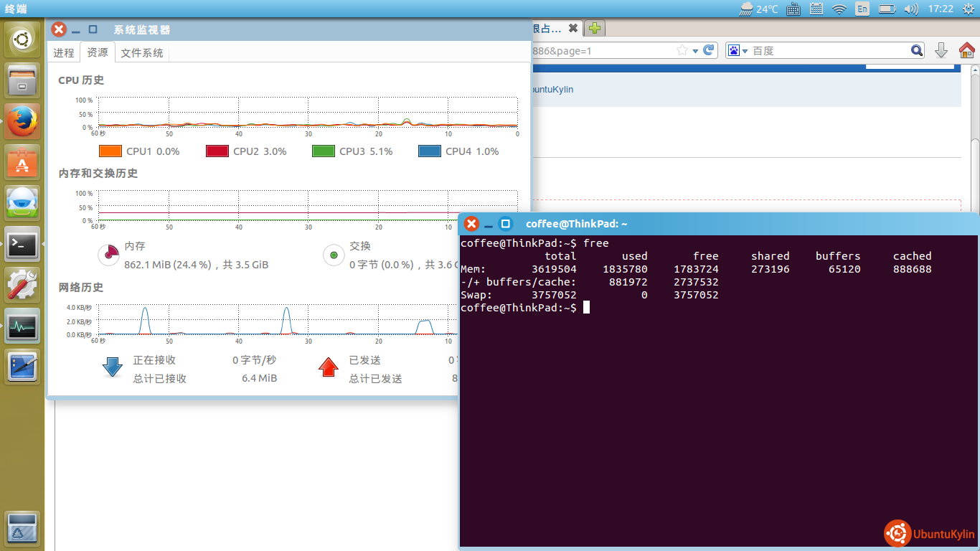The height and width of the screenshot is (551, 980).
Task: Open the System Monitor launcher icon
Action: pyautogui.click(x=22, y=326)
